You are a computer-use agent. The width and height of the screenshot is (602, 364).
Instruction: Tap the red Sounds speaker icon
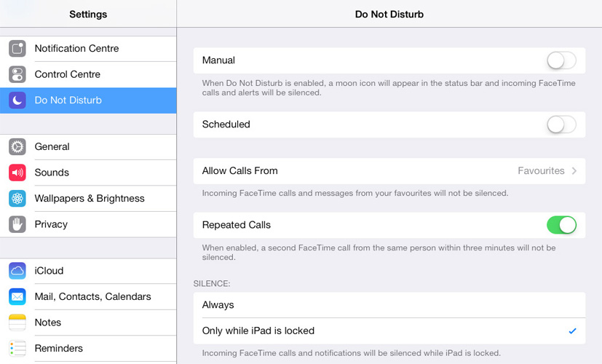(x=17, y=173)
